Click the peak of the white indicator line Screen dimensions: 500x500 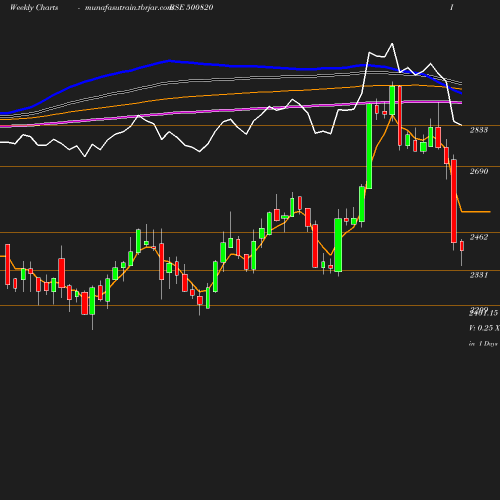pyautogui.click(x=392, y=44)
